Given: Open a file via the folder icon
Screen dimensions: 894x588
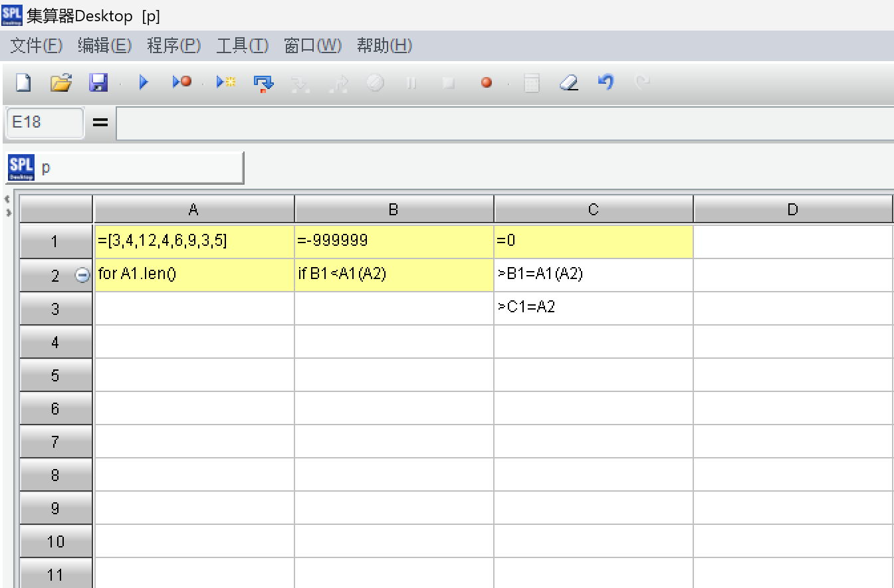Looking at the screenshot, I should (x=60, y=83).
